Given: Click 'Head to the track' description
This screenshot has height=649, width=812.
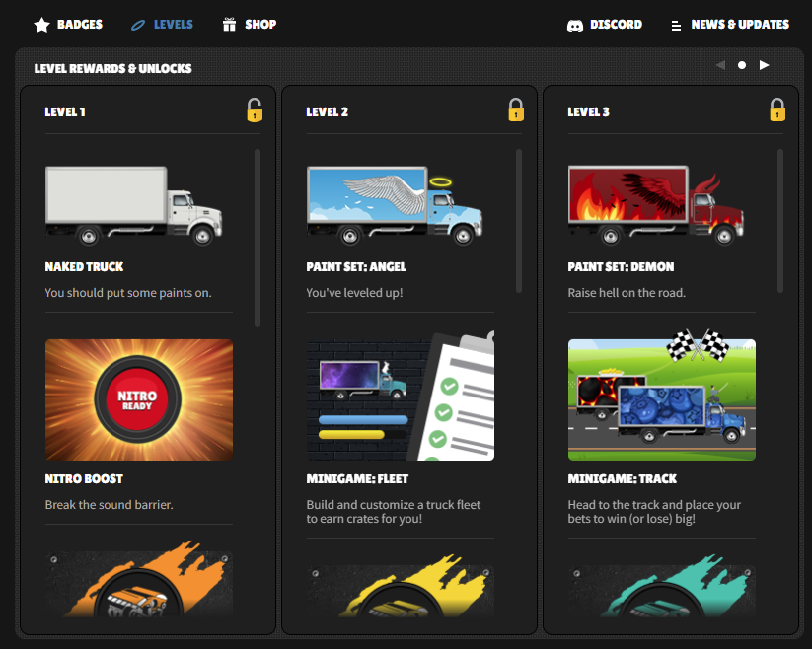Looking at the screenshot, I should pyautogui.click(x=654, y=511).
